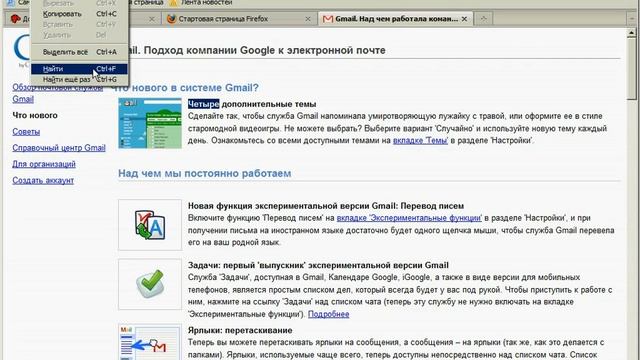Open 'Для организаций' link
Screen dimensions: 640x360
point(44,164)
